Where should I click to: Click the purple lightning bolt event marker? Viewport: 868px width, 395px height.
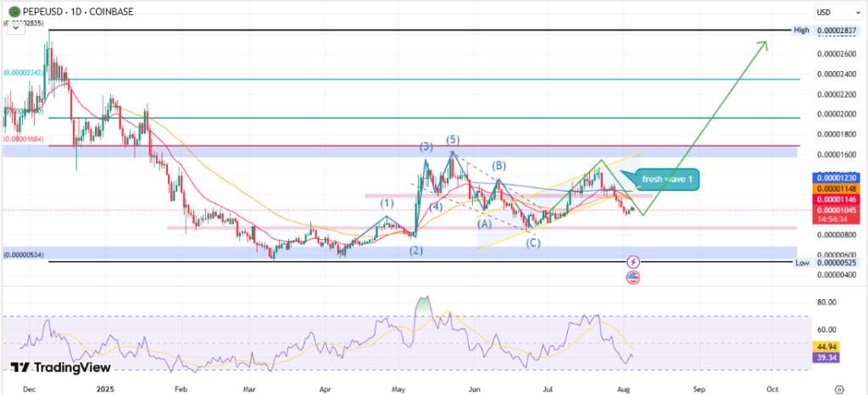coord(633,261)
